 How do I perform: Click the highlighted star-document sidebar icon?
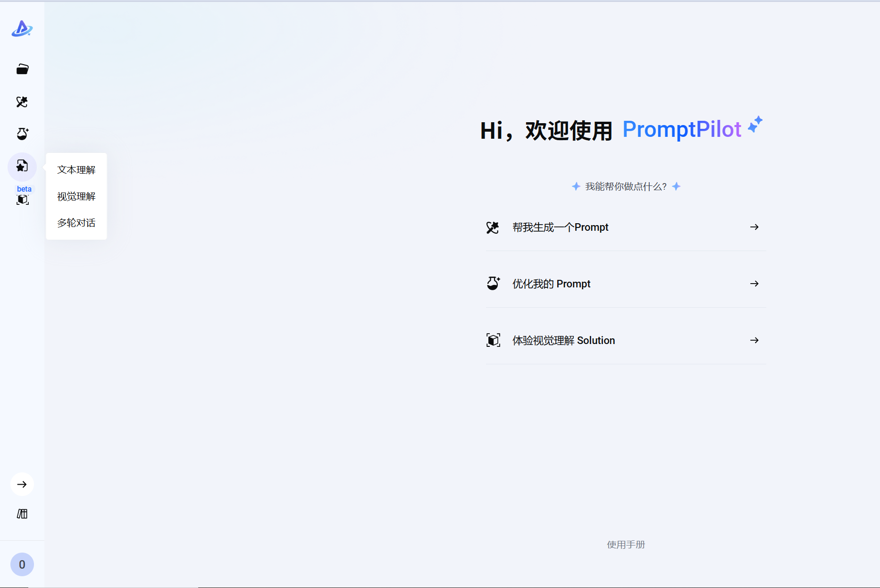(x=22, y=166)
